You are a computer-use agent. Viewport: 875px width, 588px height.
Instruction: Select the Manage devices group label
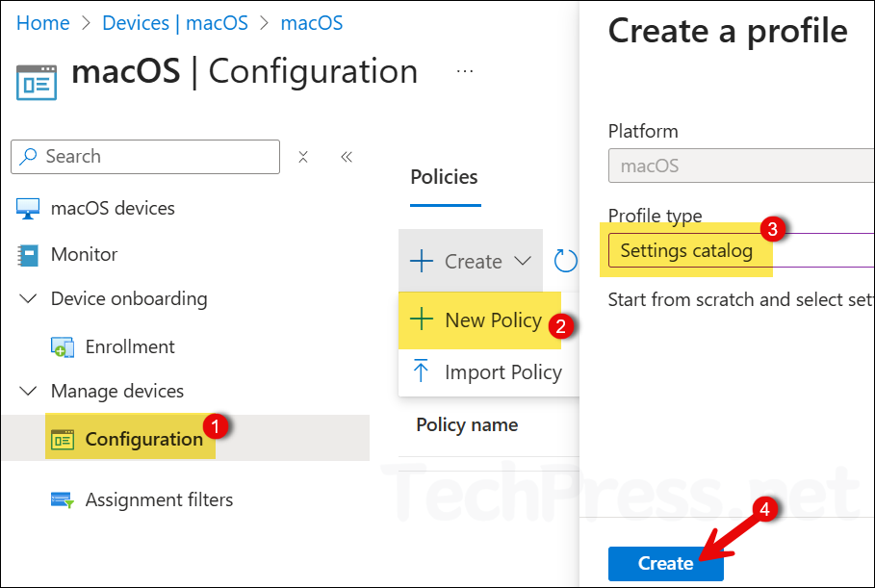point(117,391)
